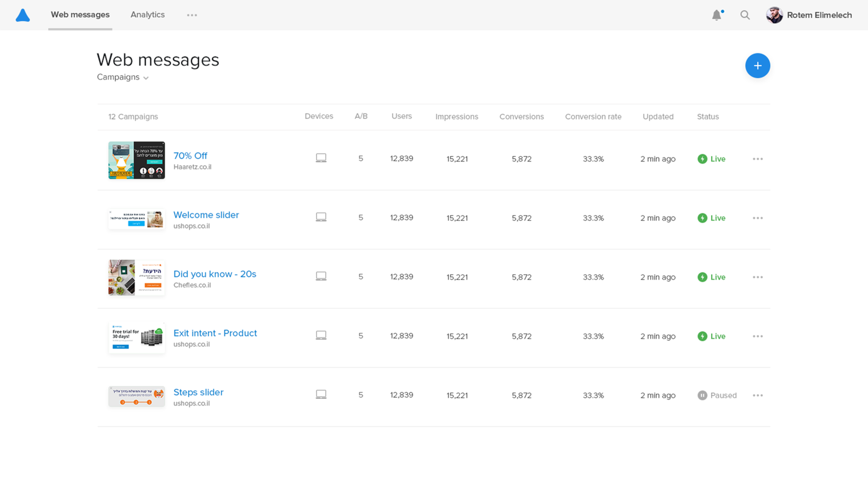Open the 70% Off campaign link

[190, 156]
